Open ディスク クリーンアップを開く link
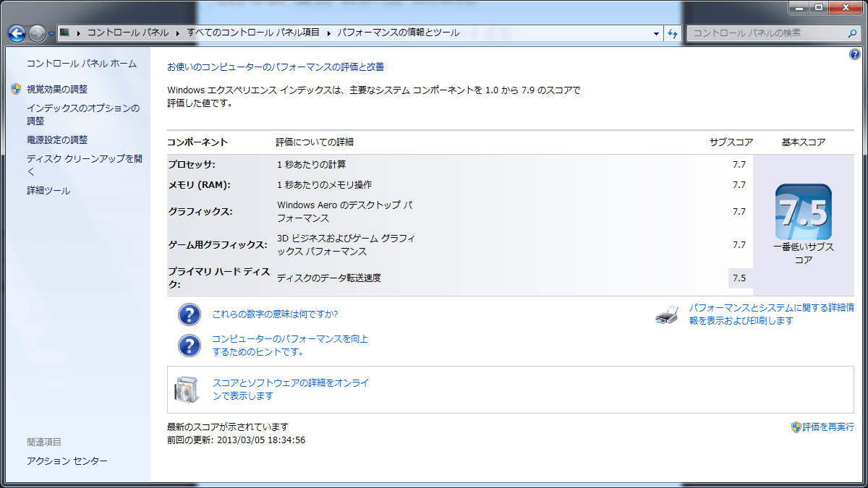This screenshot has width=868, height=488. [85, 165]
